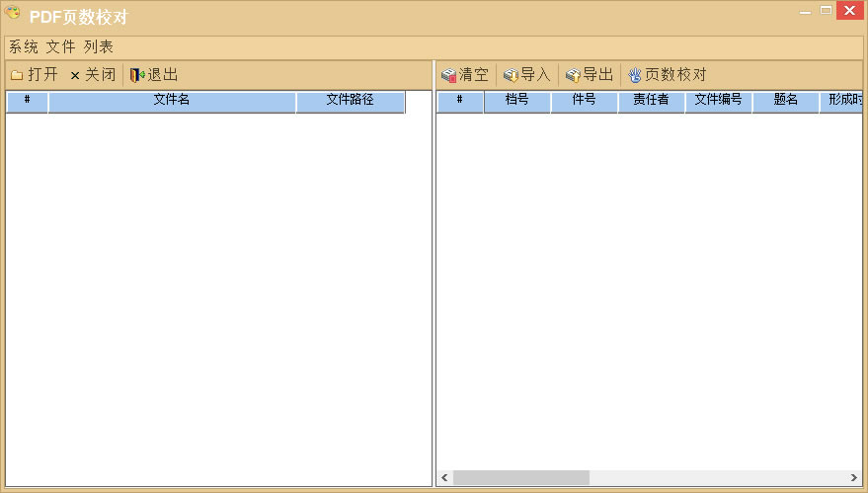
Task: Click the 档号 column header
Action: pyautogui.click(x=516, y=101)
